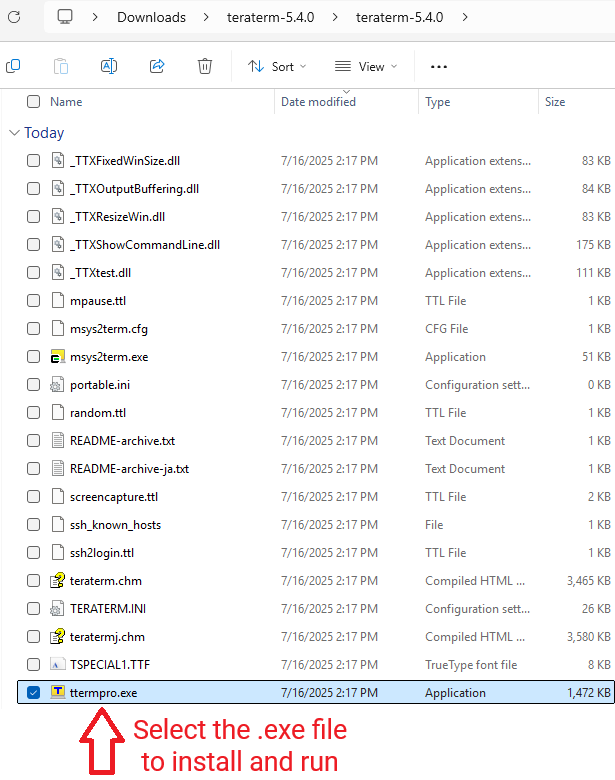Click the Share toolbar icon
The height and width of the screenshot is (780, 615).
click(157, 66)
